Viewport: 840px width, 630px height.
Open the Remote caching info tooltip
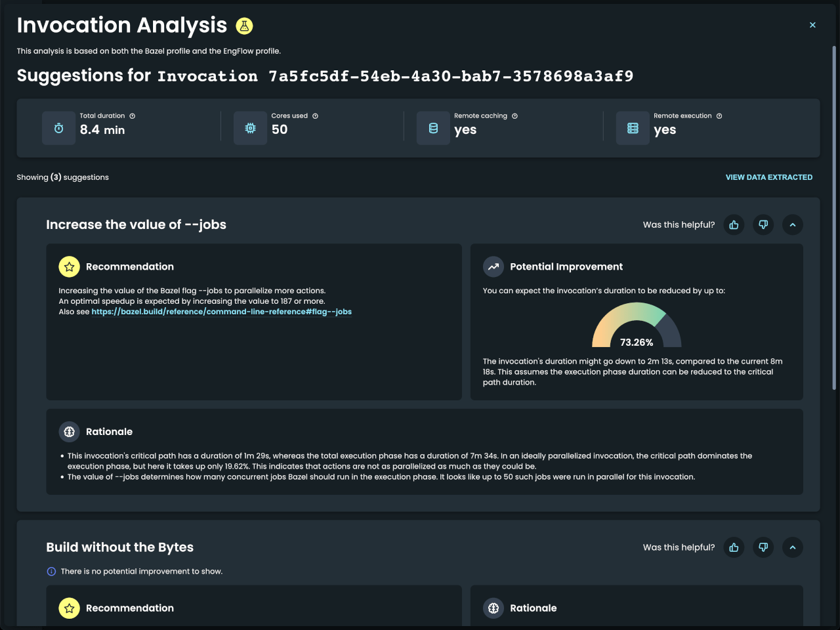pyautogui.click(x=514, y=115)
